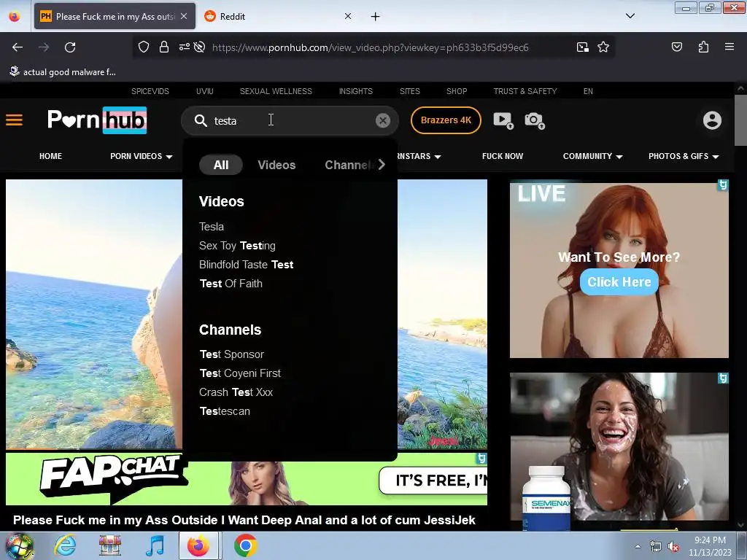This screenshot has width=747, height=560.
Task: Choose the 'Blindfold Taste Test' suggestion
Action: [247, 264]
